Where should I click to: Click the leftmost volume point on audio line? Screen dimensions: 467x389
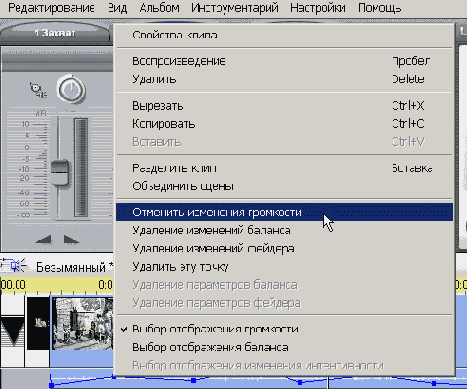tap(52, 385)
